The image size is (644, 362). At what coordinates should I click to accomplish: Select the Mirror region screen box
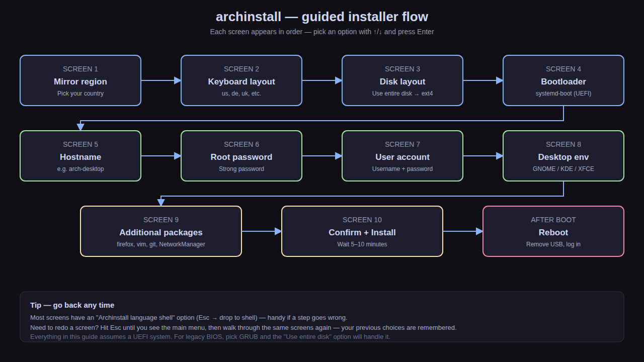tap(80, 80)
